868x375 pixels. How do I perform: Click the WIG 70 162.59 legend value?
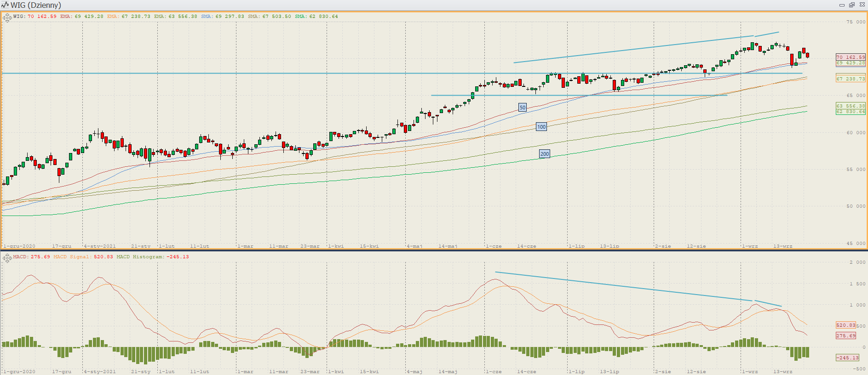point(41,17)
